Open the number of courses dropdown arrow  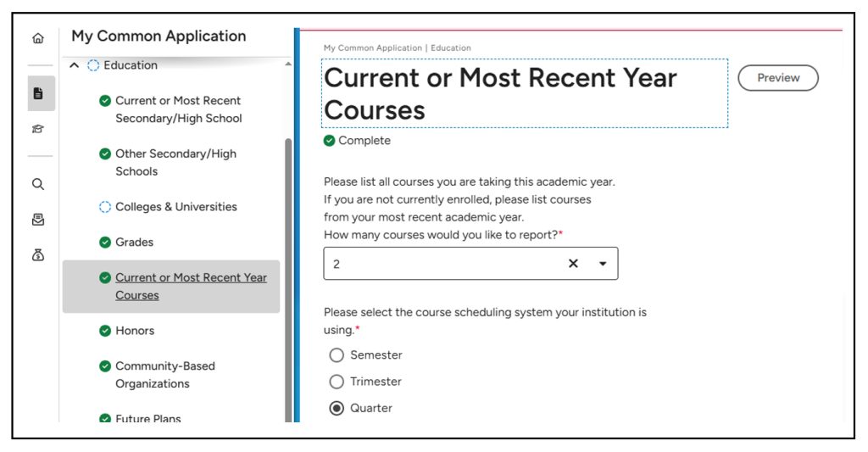pos(603,264)
